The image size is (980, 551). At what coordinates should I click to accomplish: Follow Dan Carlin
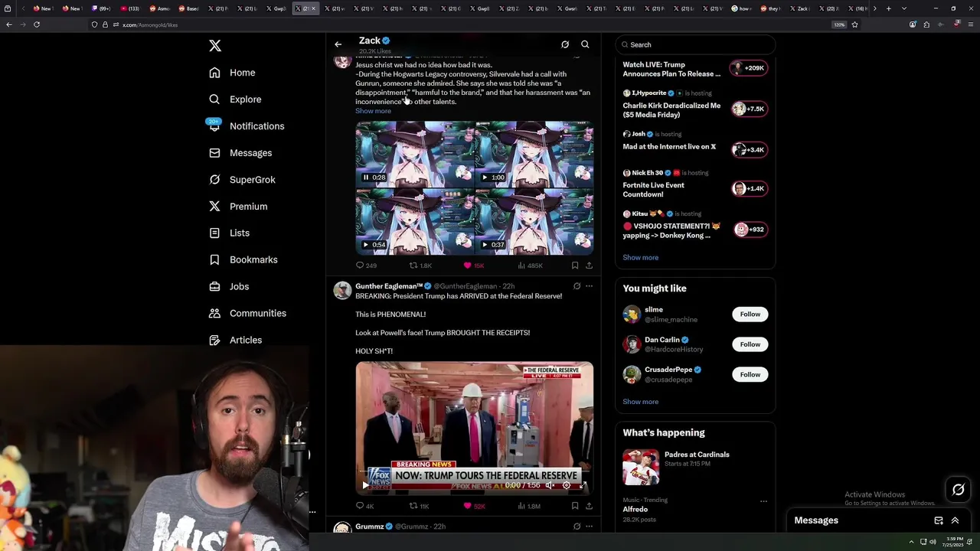750,344
